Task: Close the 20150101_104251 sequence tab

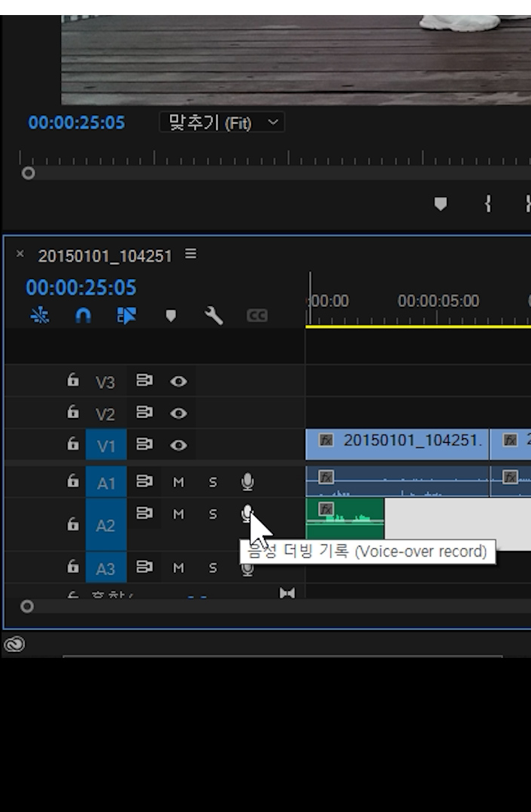Action: [20, 254]
